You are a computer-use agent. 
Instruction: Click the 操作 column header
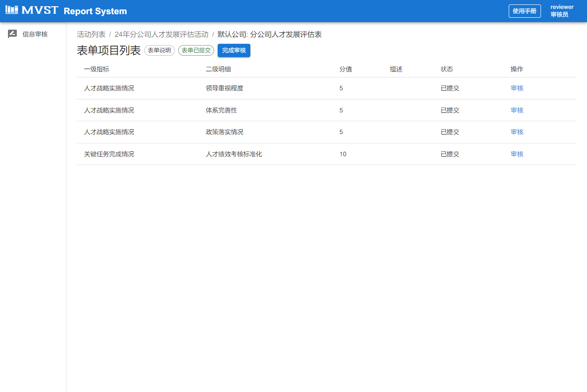pos(517,69)
